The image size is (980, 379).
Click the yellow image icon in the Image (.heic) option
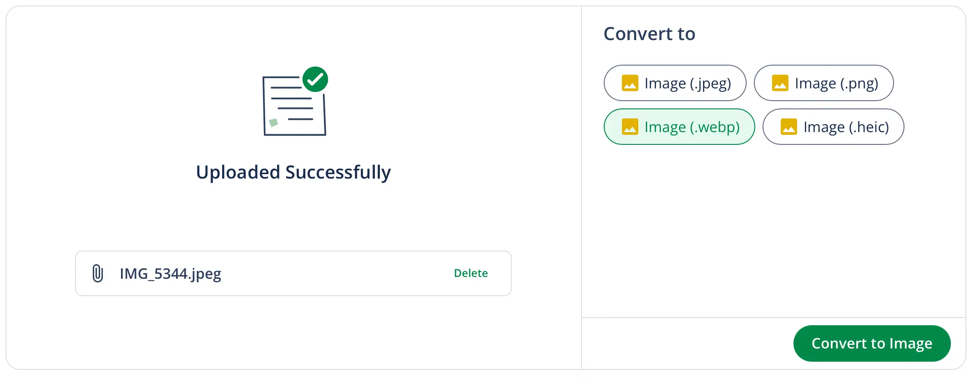click(789, 127)
